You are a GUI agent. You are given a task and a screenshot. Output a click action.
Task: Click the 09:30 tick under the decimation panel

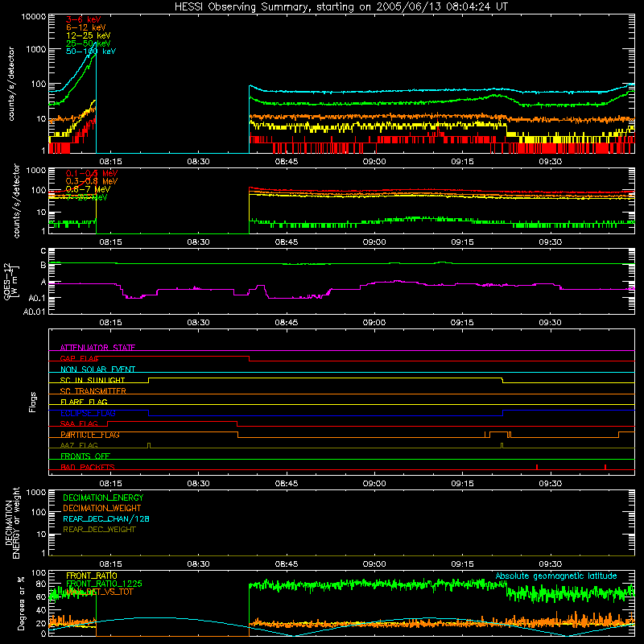[551, 564]
